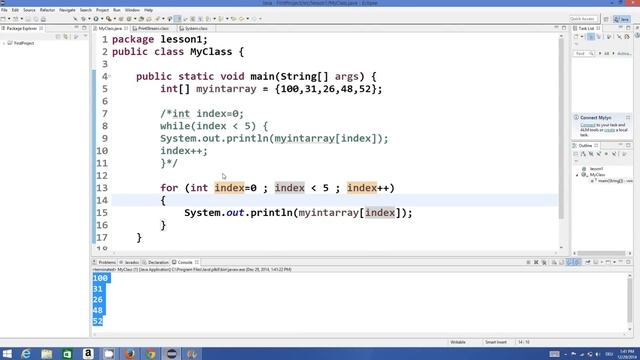Click the Terminate icon in Console
The height and width of the screenshot is (360, 640).
(x=529, y=262)
